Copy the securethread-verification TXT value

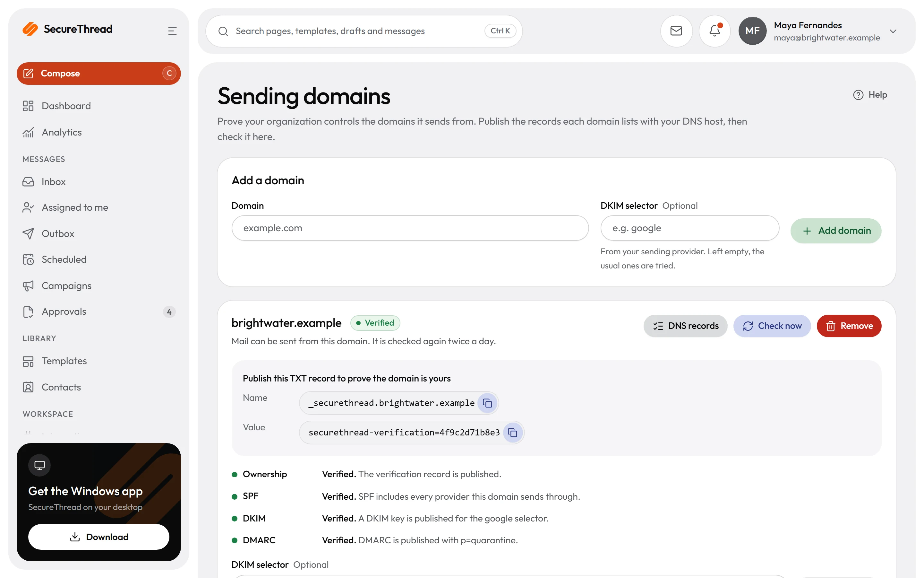pos(512,432)
